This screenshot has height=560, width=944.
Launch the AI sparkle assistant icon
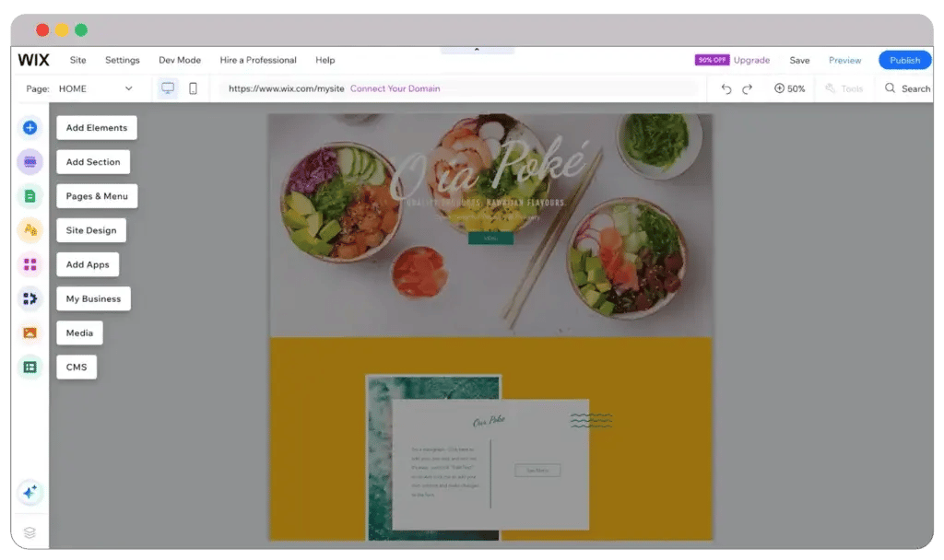(x=29, y=493)
